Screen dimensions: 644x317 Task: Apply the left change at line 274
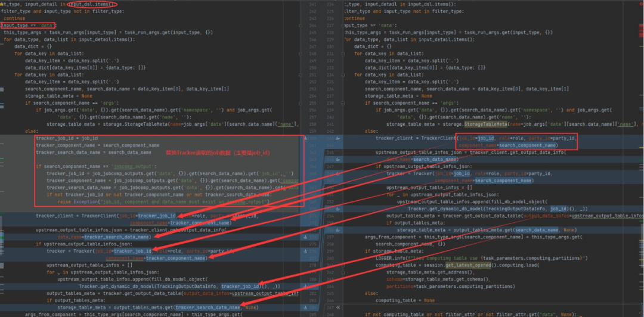[x=305, y=237]
